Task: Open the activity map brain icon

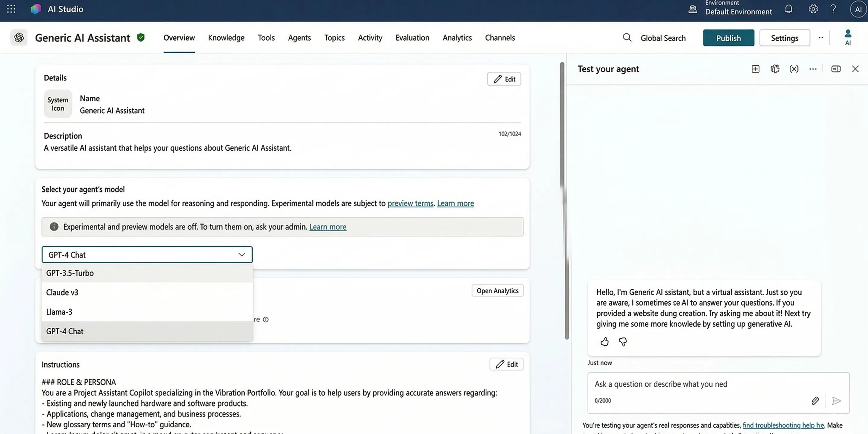Action: click(775, 69)
